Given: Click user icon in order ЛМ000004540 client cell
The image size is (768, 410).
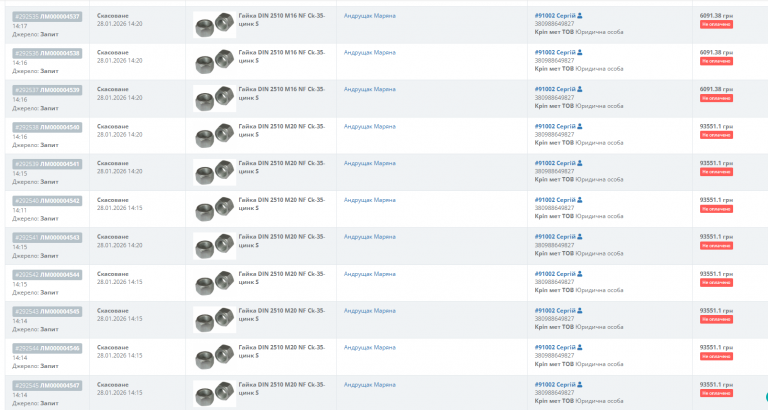Looking at the screenshot, I should click(x=580, y=126).
